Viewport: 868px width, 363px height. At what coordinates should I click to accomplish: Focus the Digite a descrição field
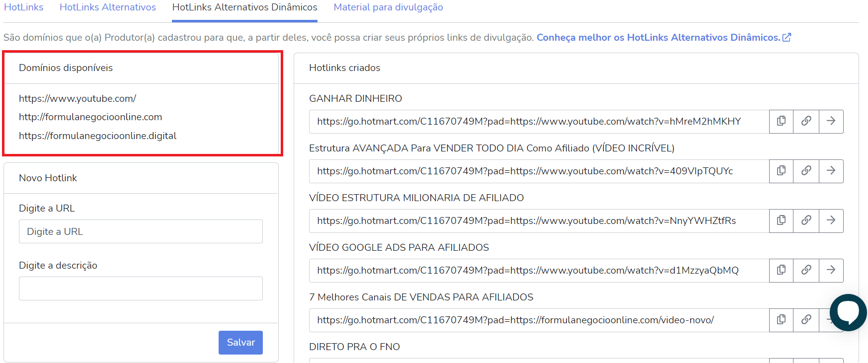point(141,289)
